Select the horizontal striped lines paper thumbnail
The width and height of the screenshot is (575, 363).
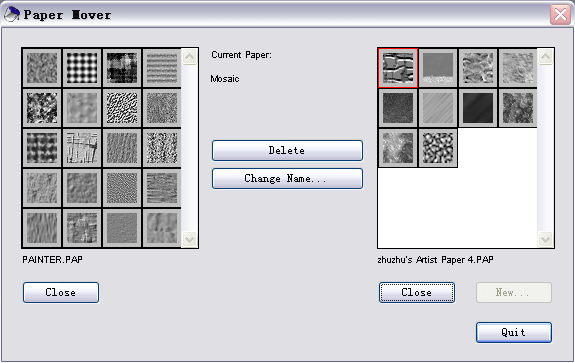[x=162, y=68]
